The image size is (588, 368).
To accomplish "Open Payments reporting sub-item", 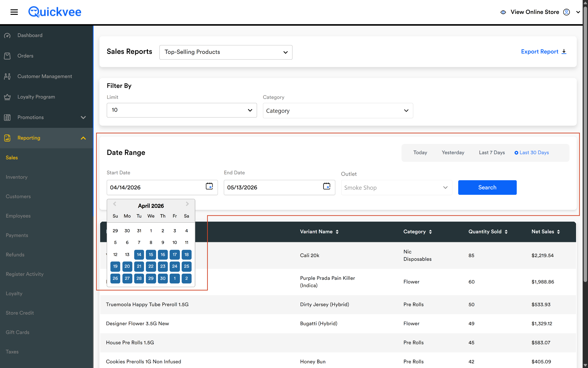I will pyautogui.click(x=17, y=235).
